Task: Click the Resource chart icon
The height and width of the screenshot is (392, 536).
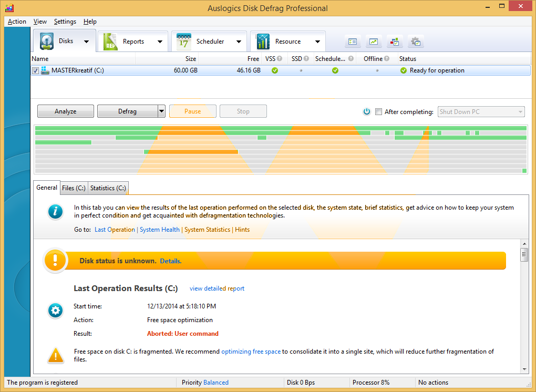Action: click(x=263, y=42)
